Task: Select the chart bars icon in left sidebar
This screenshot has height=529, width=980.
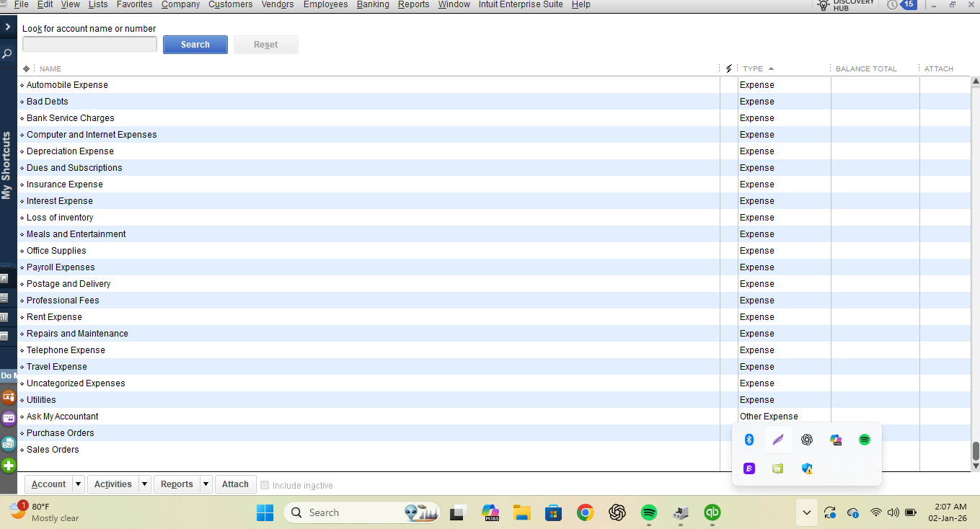Action: coord(4,317)
